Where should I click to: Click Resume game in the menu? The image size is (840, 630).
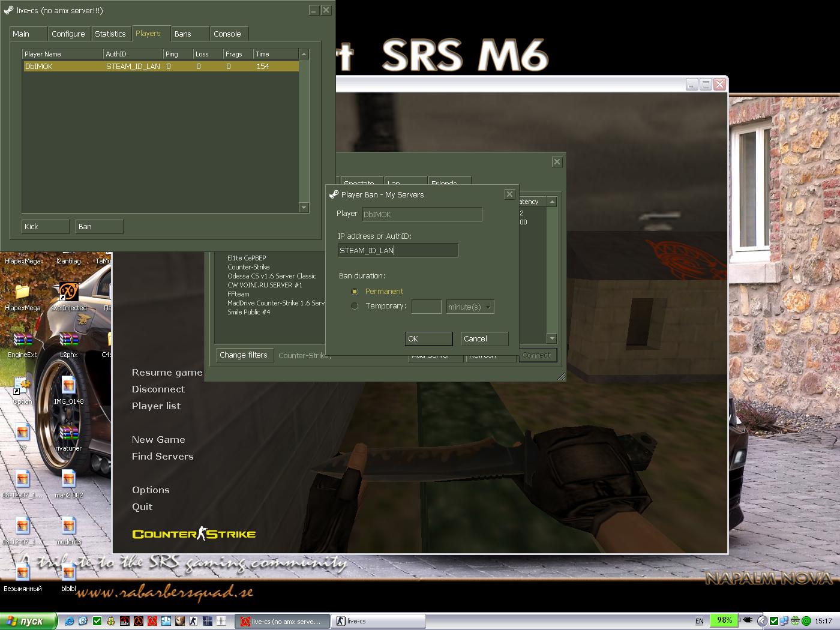[x=167, y=373]
